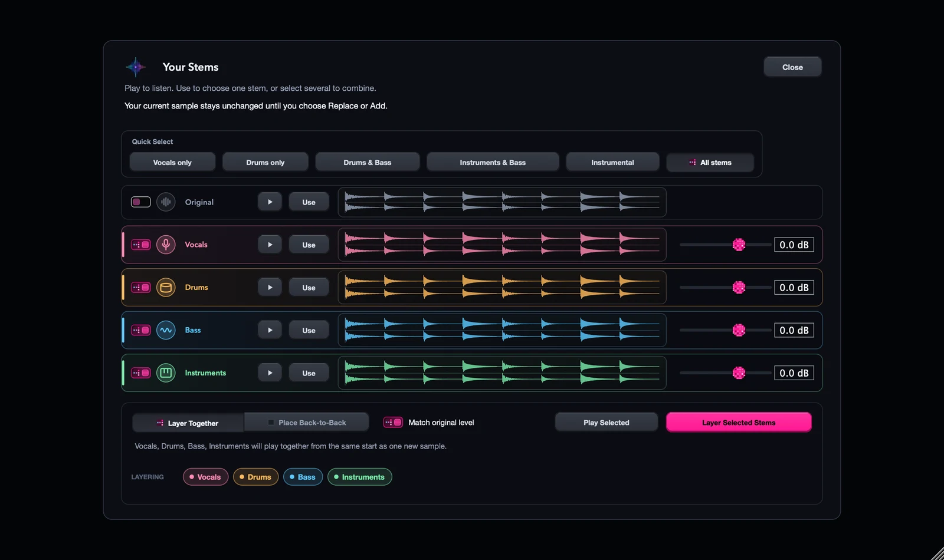Select Instrumental quick select
The image size is (944, 560).
tap(612, 162)
